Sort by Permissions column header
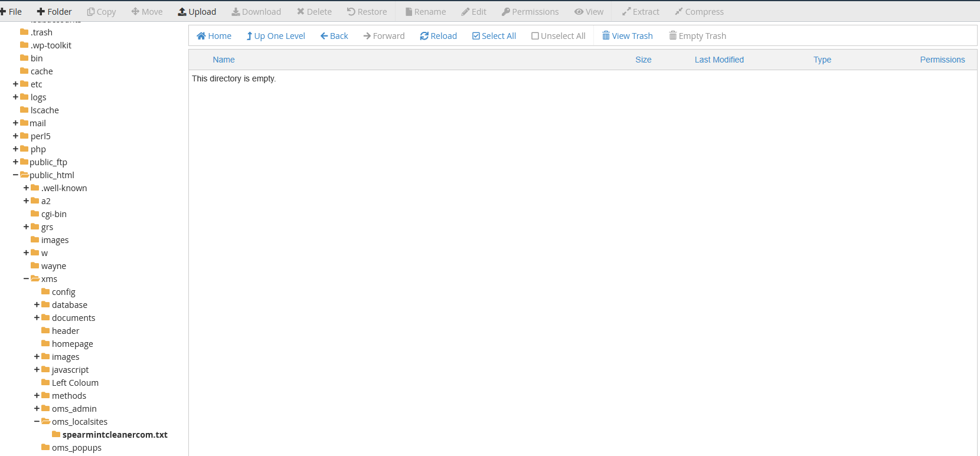 point(942,60)
